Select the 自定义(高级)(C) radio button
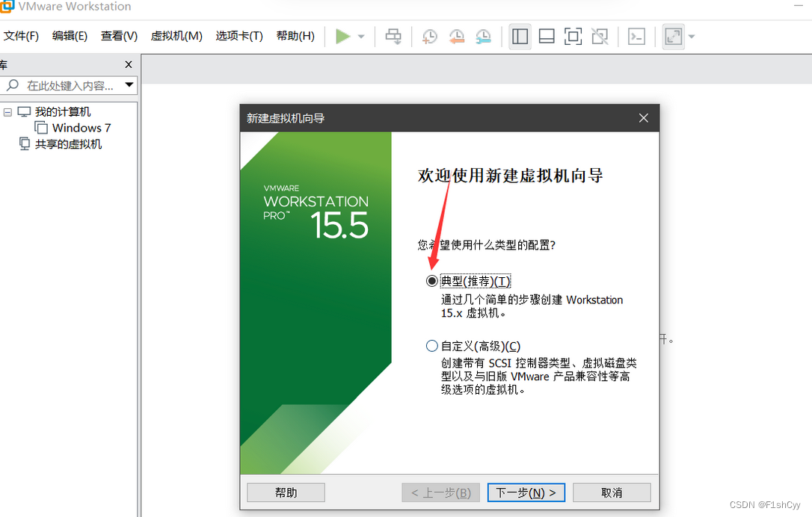Image resolution: width=812 pixels, height=517 pixels. point(431,346)
